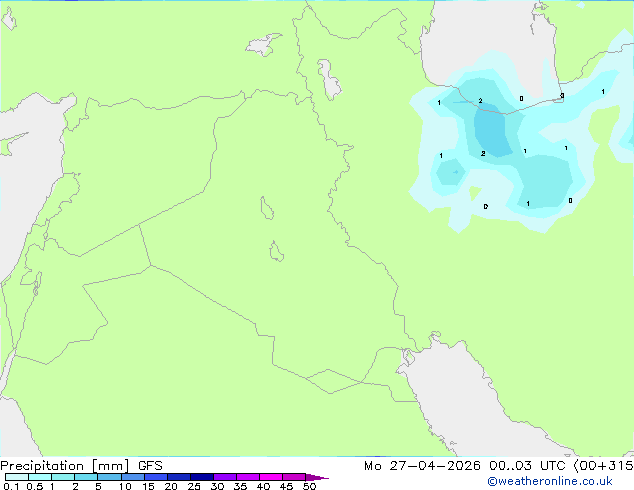Click the '35' legend scale label
The image size is (634, 490).
coord(240,486)
